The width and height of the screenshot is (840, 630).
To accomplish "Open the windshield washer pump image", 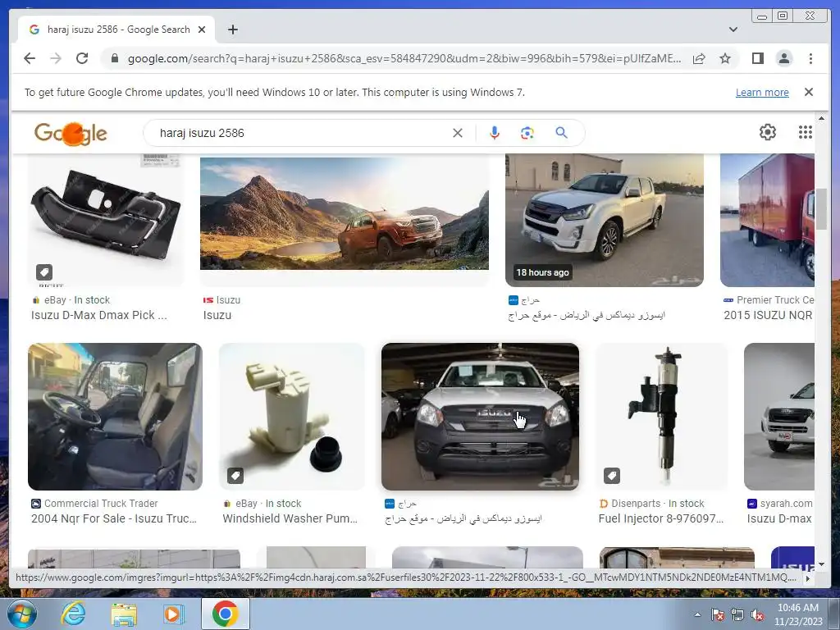I will pyautogui.click(x=291, y=417).
